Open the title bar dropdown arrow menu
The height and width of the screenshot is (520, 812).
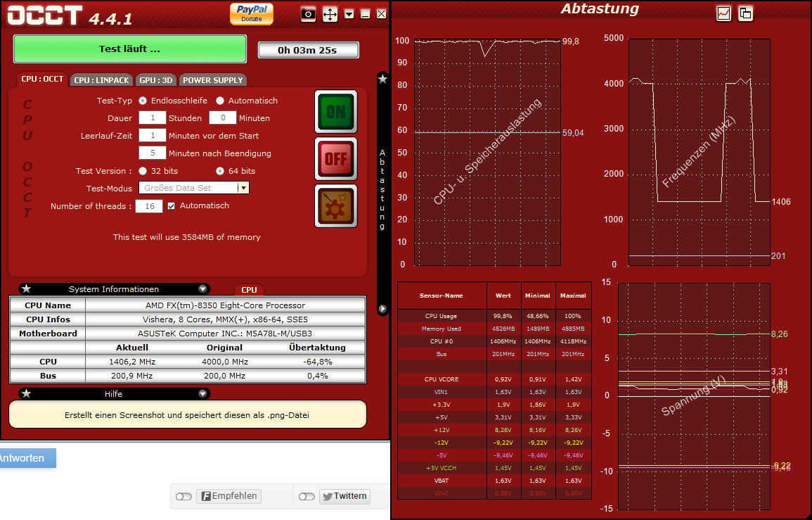click(349, 14)
